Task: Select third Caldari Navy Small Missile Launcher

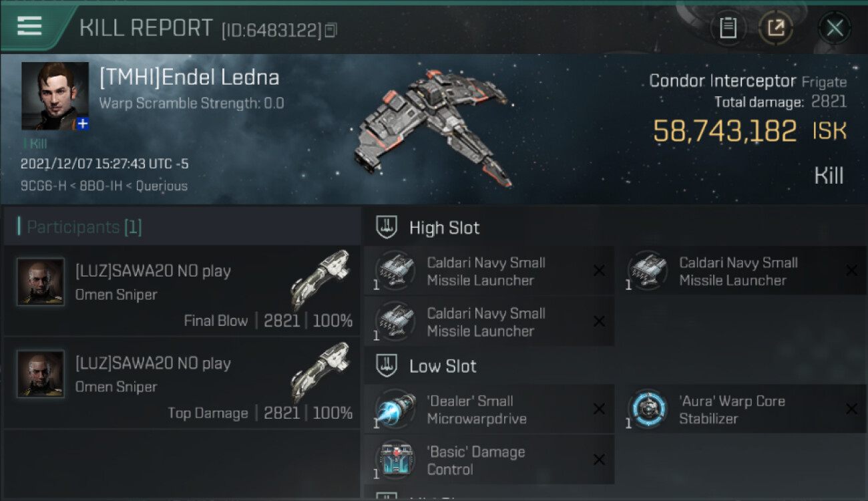Action: 489,322
